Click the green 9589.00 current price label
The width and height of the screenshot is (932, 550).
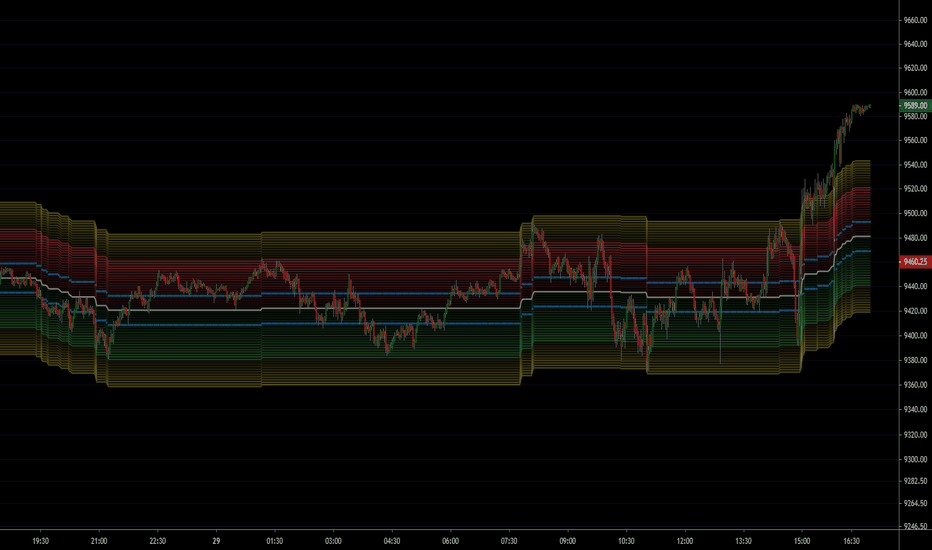click(915, 106)
